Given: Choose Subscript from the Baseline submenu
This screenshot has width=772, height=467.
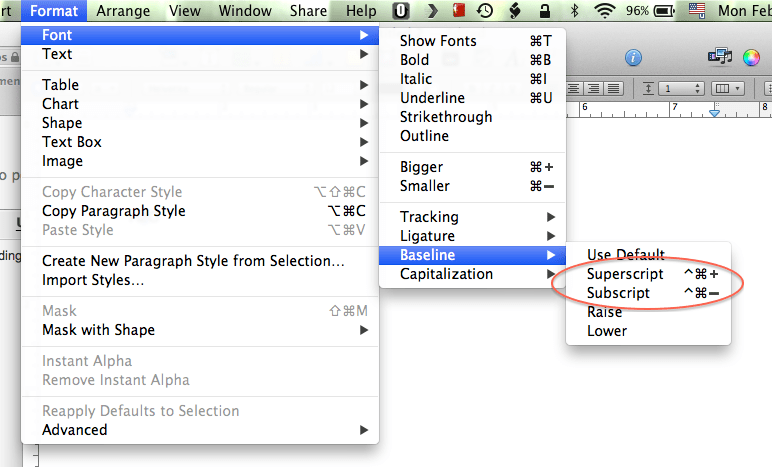Looking at the screenshot, I should tap(618, 293).
